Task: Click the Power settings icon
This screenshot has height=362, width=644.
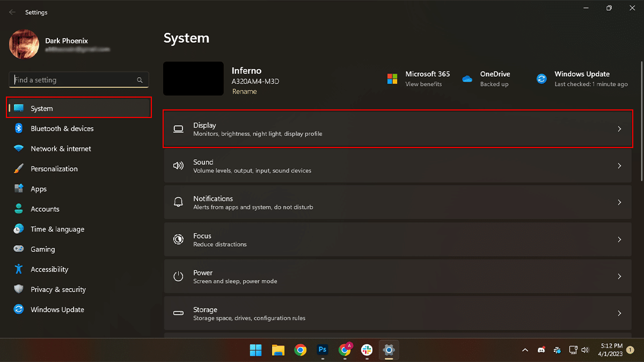Action: (178, 276)
